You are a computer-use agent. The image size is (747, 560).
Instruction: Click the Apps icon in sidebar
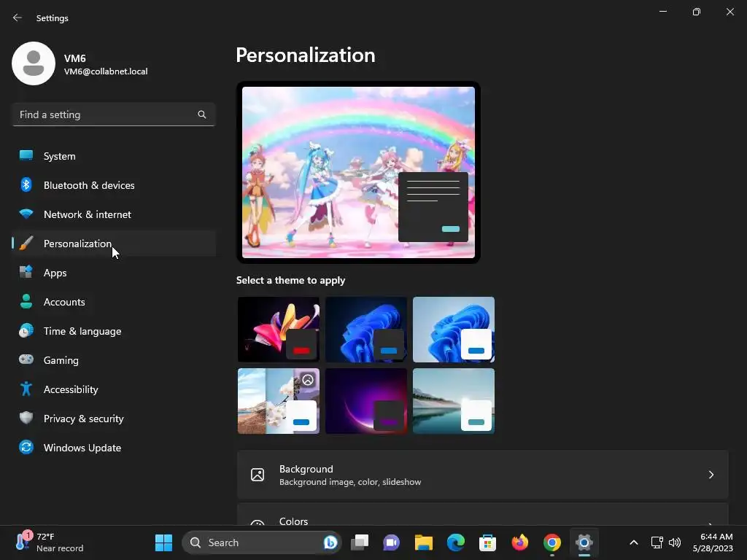26,273
